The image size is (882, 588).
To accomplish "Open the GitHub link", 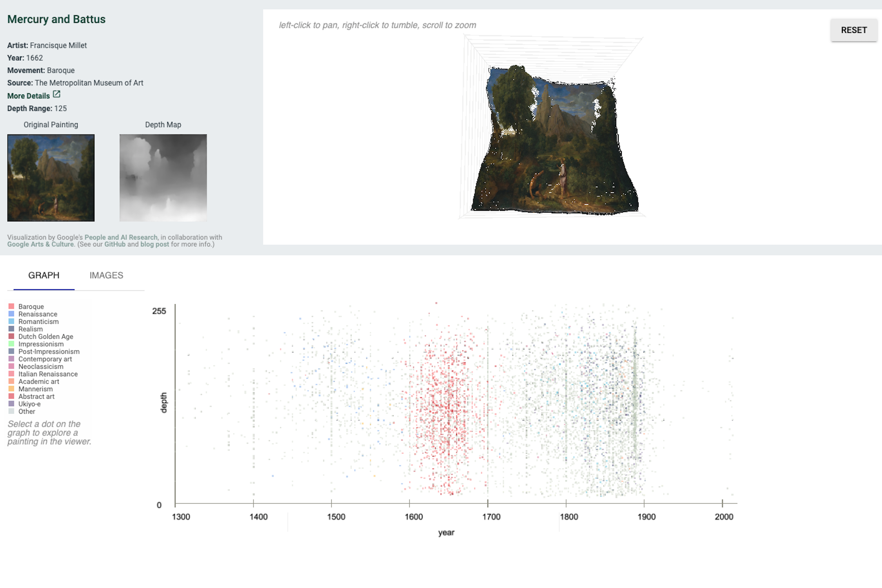I will pos(115,244).
